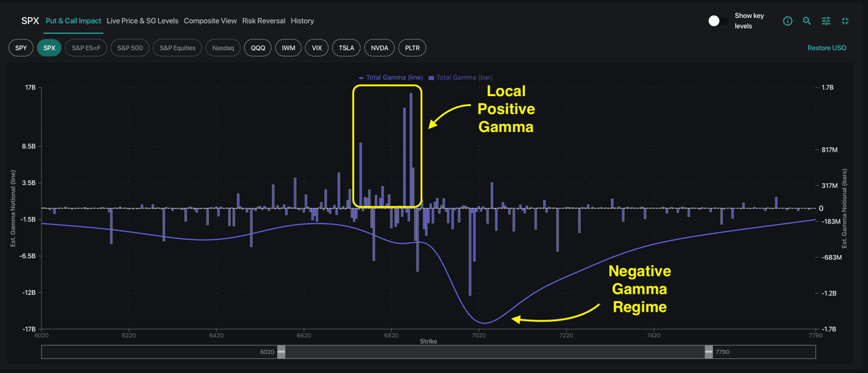The image size is (868, 373).
Task: Select the QQQ ticker chip
Action: [x=258, y=48]
